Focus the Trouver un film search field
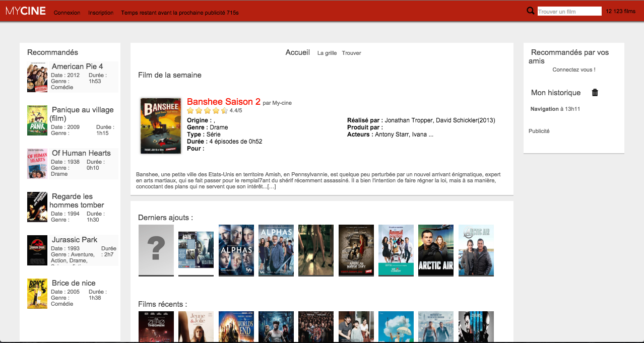 click(569, 11)
